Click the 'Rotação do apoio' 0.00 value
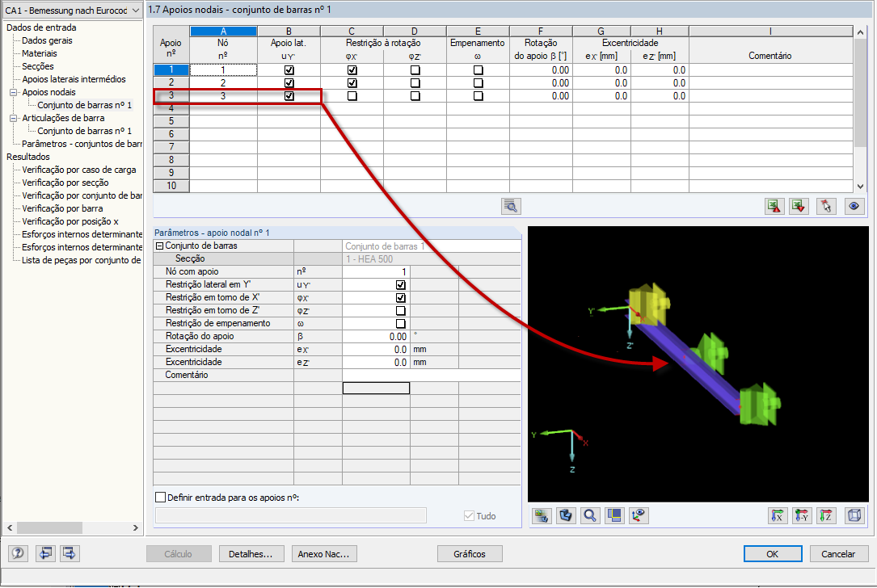 click(x=377, y=337)
